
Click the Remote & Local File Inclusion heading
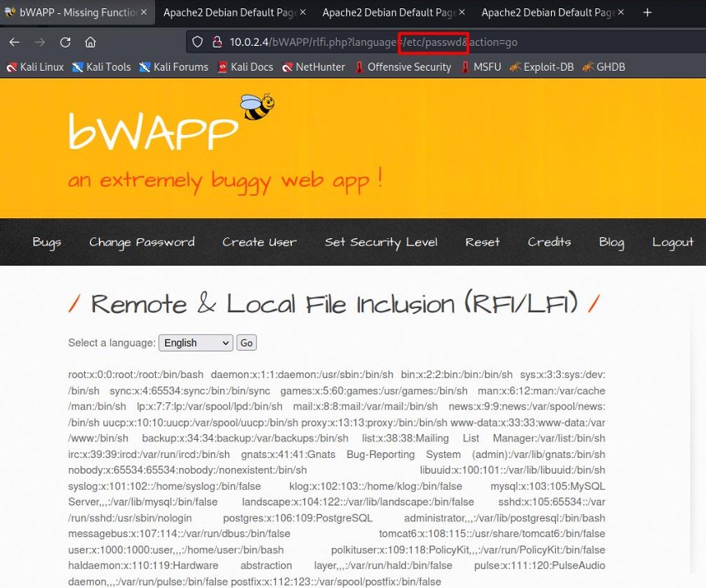pos(334,304)
